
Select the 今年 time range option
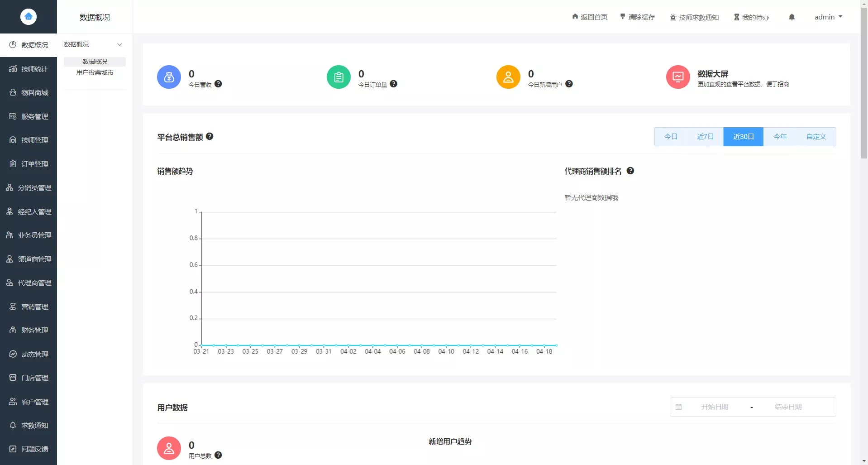(780, 137)
